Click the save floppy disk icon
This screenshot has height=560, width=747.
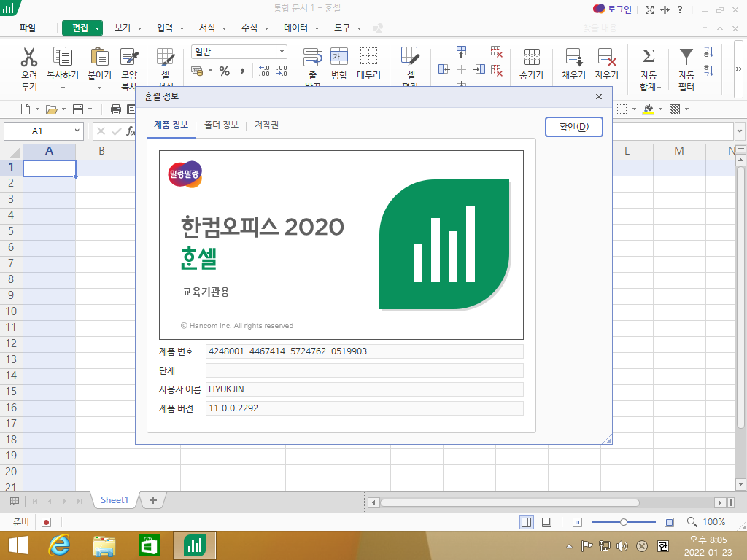pos(77,109)
